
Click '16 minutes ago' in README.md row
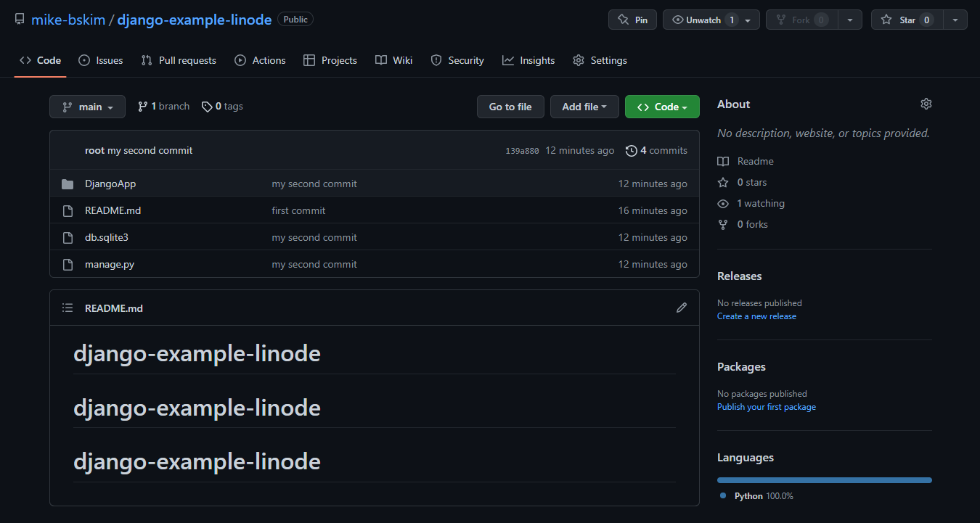[x=653, y=210]
